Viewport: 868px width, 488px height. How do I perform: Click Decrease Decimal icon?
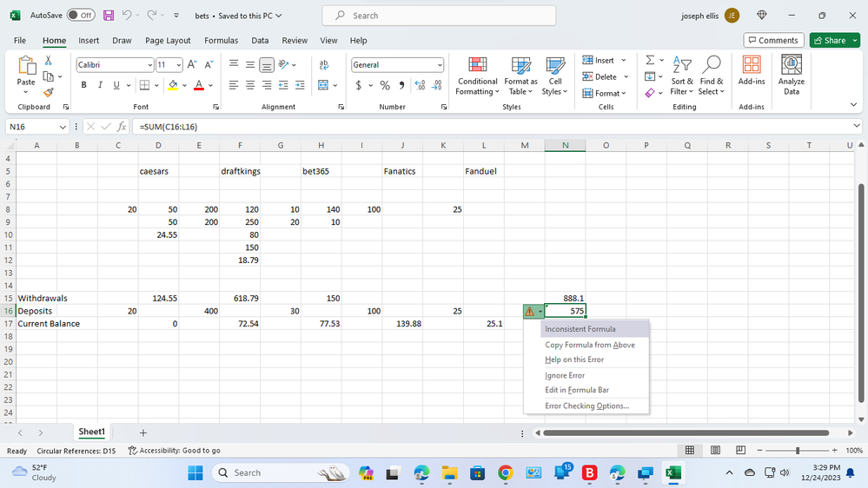(437, 85)
